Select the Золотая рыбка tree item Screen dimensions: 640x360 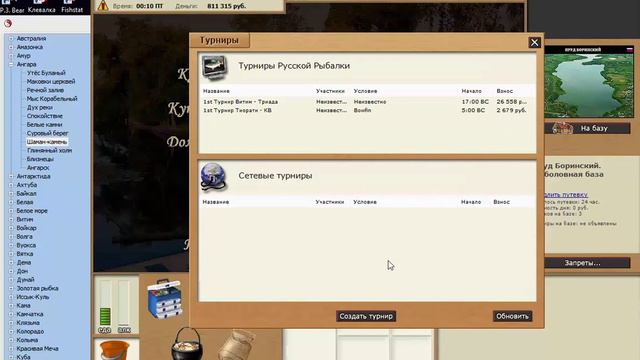(37, 288)
